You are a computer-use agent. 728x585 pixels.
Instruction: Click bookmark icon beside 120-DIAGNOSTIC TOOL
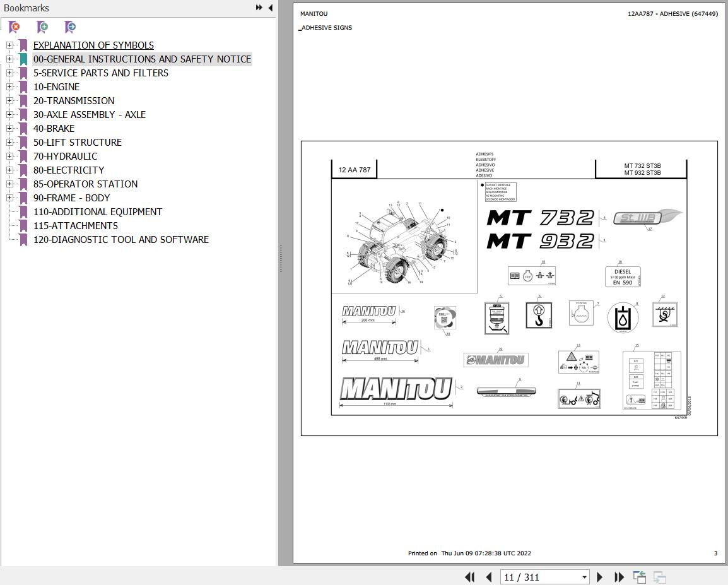[23, 240]
